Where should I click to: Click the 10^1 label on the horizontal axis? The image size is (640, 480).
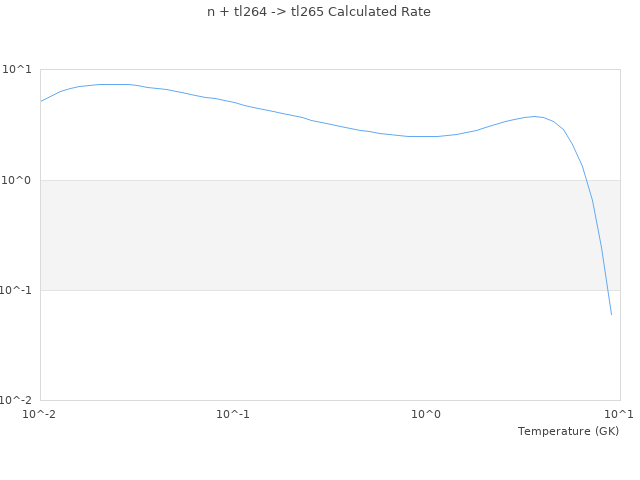(x=619, y=414)
